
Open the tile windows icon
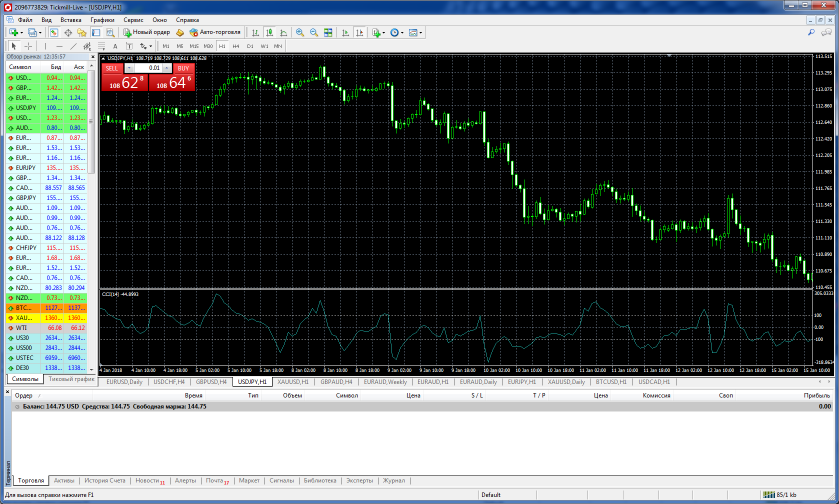tap(328, 32)
